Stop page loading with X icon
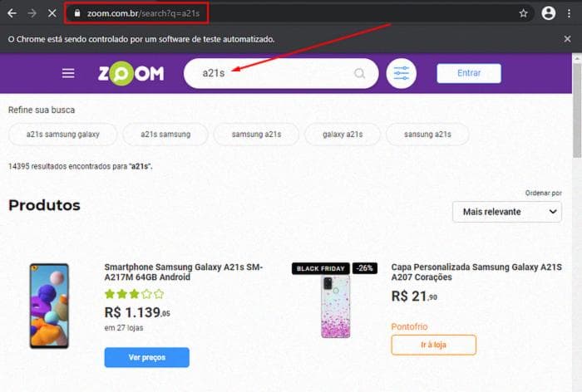 [x=52, y=13]
